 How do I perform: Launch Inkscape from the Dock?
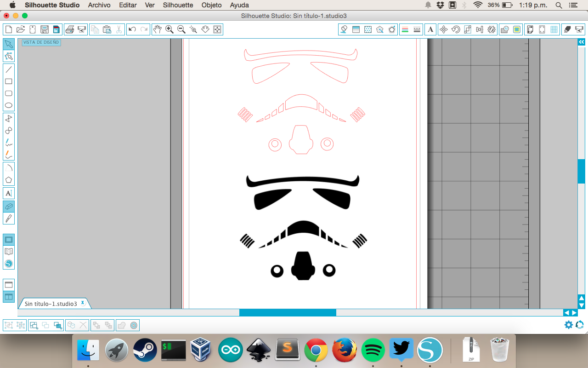[x=259, y=351]
